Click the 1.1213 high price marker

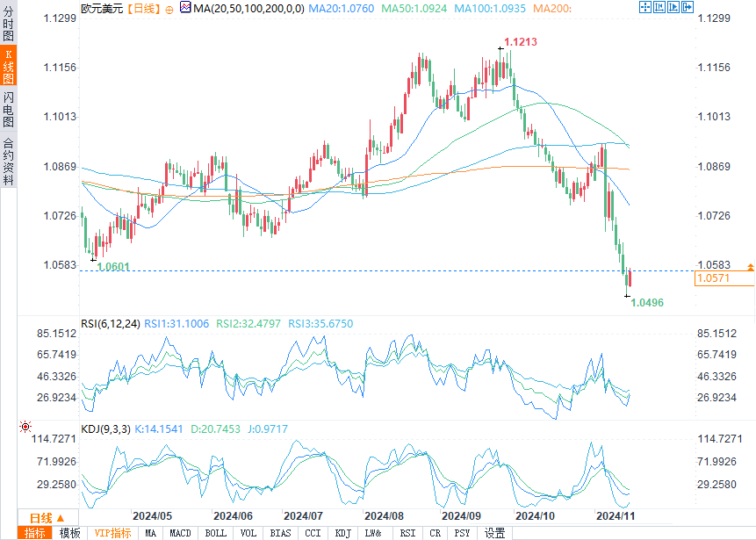pyautogui.click(x=520, y=42)
